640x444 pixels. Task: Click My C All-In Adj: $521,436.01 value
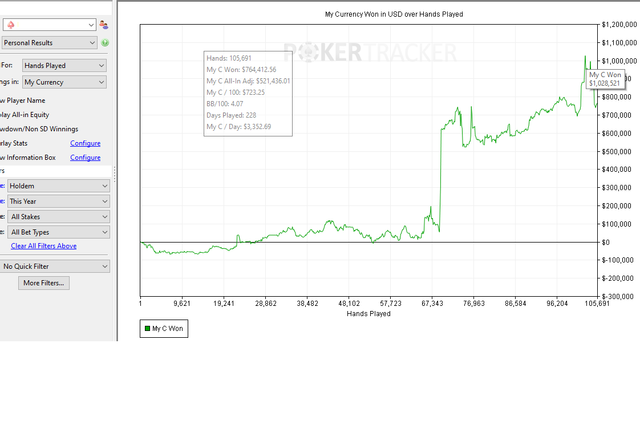(x=248, y=81)
